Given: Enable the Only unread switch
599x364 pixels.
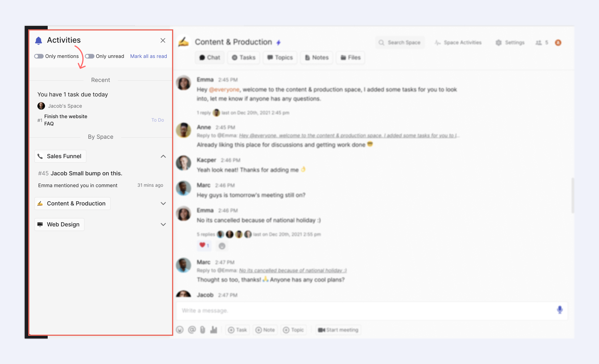Looking at the screenshot, I should click(x=90, y=56).
